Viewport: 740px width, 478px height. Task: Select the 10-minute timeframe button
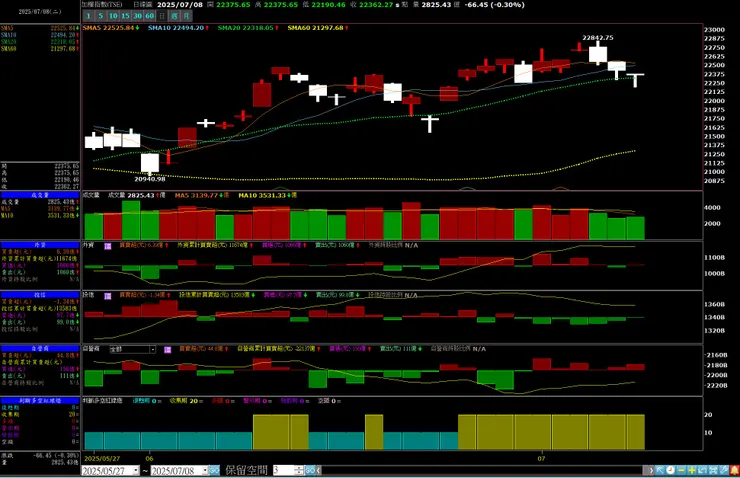(x=113, y=16)
